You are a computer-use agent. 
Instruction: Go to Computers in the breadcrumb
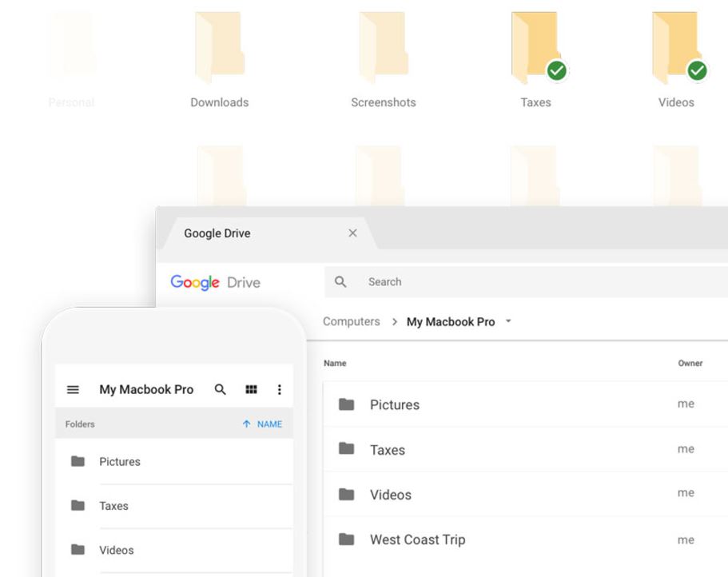click(352, 322)
